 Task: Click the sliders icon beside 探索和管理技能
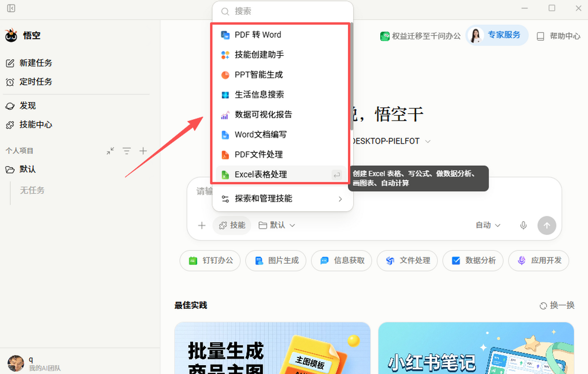225,199
